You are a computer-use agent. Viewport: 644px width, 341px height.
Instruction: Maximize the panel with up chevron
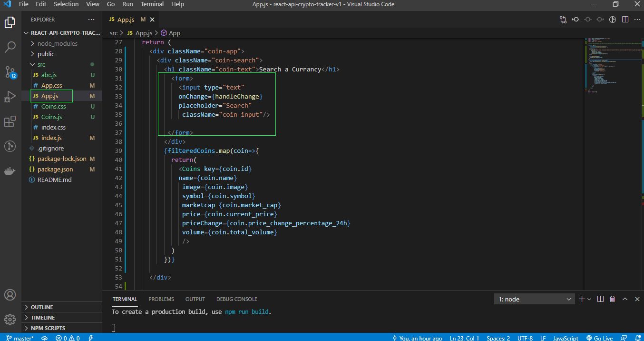[625, 299]
